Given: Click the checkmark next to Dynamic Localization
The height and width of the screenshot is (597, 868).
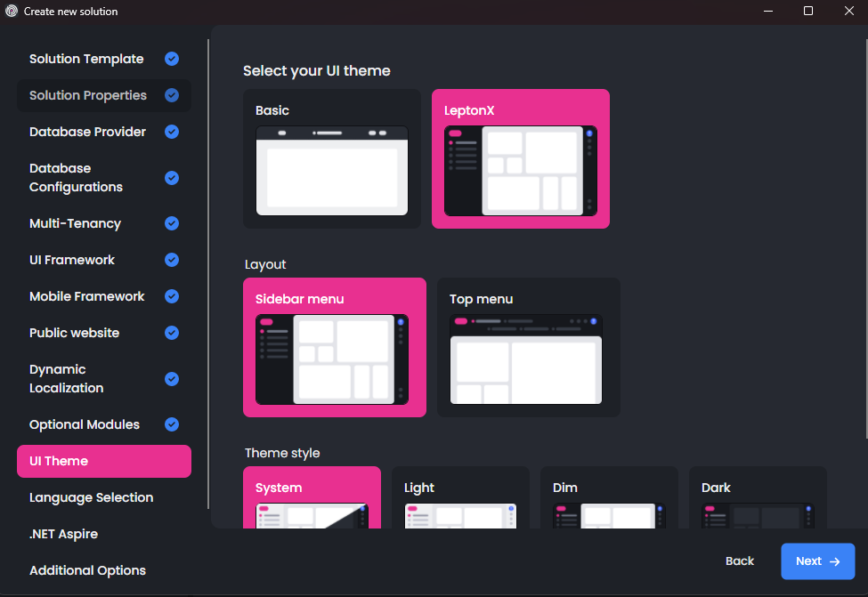Looking at the screenshot, I should tap(171, 379).
